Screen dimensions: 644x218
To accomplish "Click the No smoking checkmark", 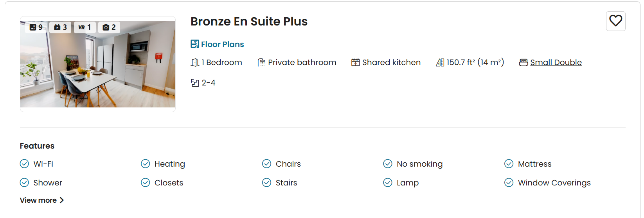I will pyautogui.click(x=388, y=163).
